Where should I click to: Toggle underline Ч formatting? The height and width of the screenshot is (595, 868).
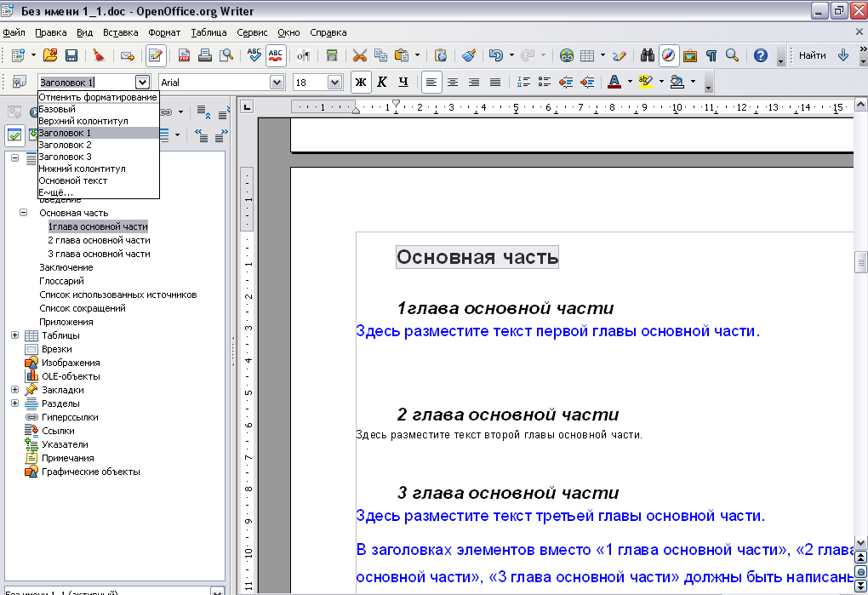pyautogui.click(x=403, y=83)
